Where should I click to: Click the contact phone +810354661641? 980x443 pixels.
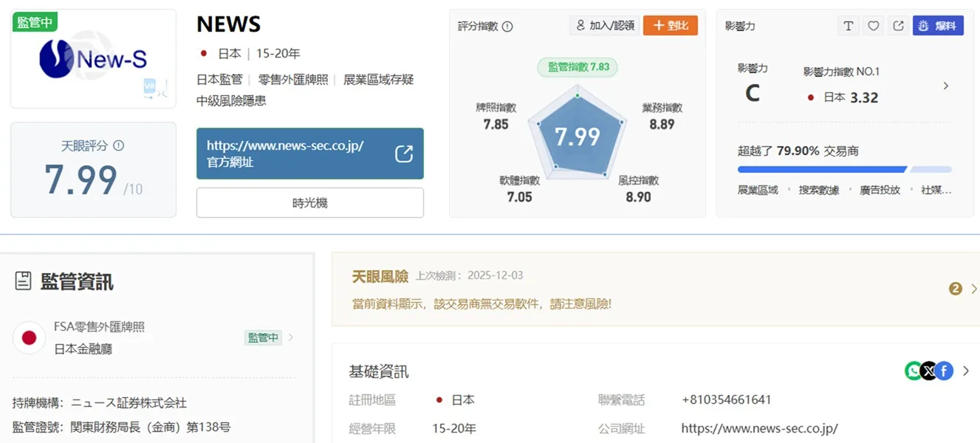(x=727, y=400)
